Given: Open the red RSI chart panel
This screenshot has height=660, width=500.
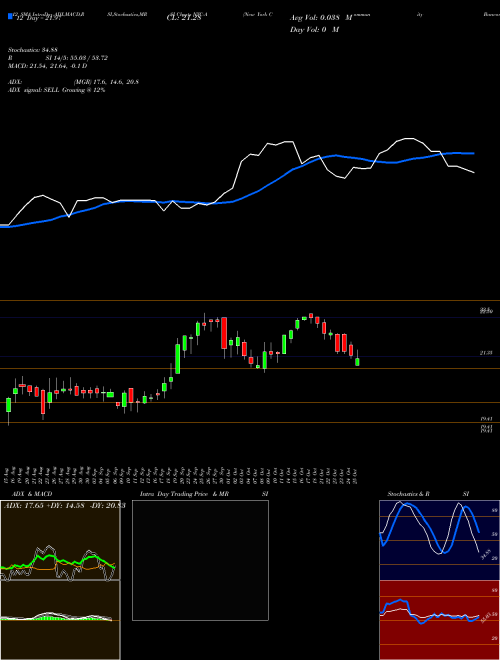Looking at the screenshot, I should 439,620.
